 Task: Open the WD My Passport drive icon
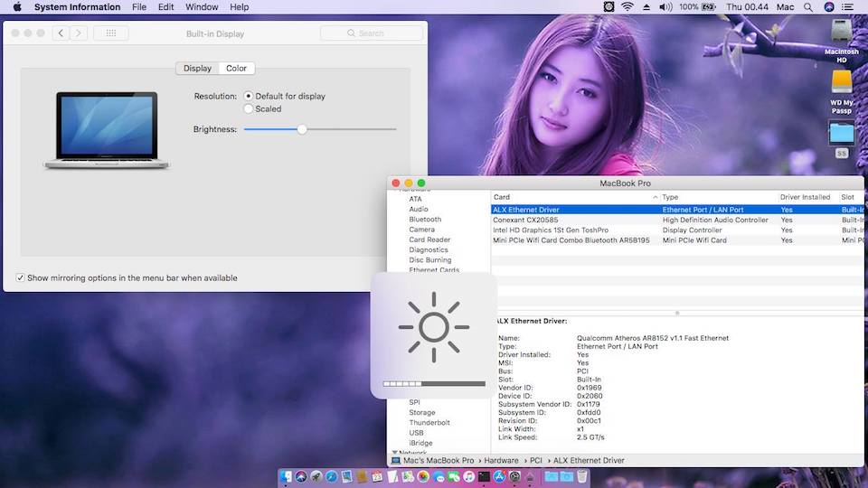pos(842,83)
